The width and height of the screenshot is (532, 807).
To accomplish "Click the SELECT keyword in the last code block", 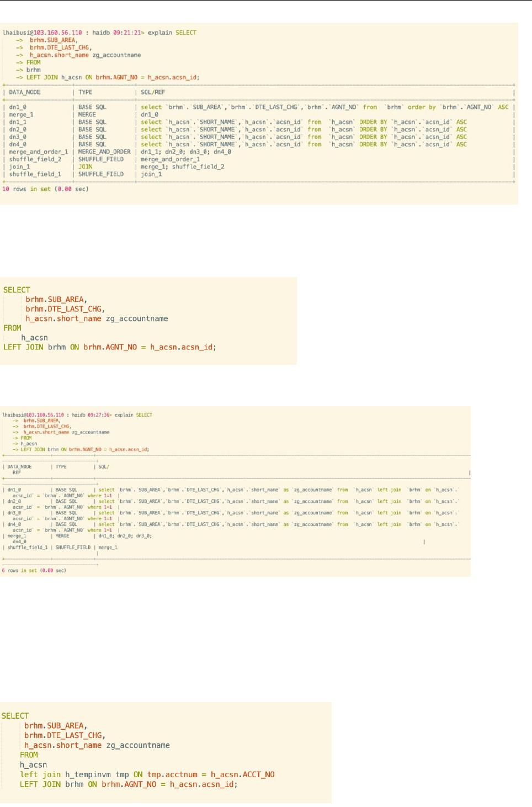I will 15,716.
